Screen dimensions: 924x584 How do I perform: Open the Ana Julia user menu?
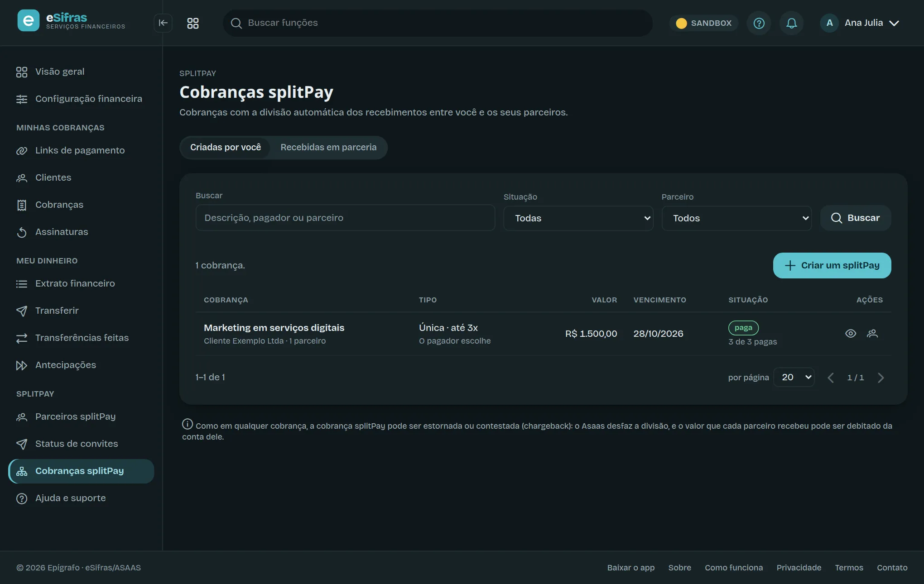(860, 23)
